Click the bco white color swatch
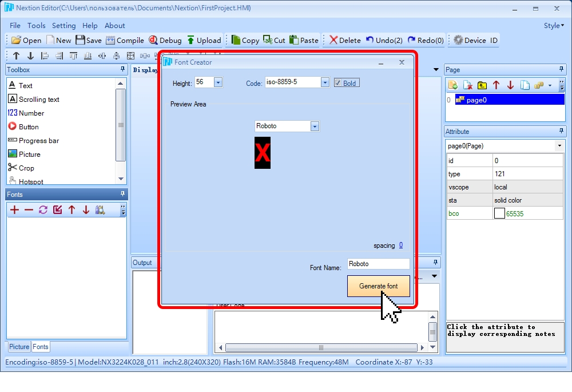Viewport: 572px width, 392px height. (499, 213)
